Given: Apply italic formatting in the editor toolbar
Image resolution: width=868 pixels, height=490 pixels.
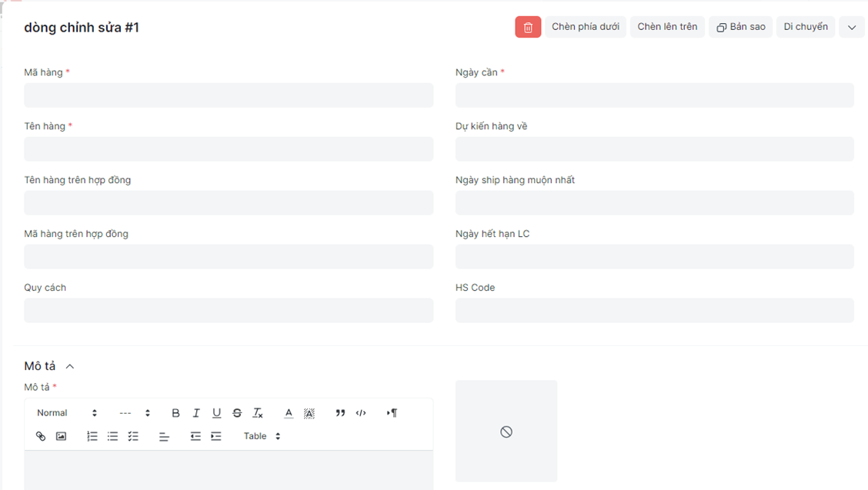Looking at the screenshot, I should pos(196,413).
